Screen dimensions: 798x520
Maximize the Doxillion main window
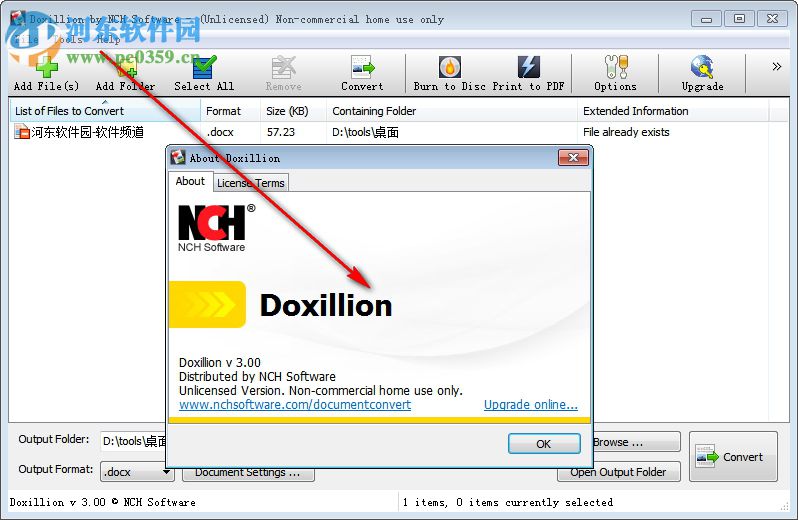tap(739, 19)
